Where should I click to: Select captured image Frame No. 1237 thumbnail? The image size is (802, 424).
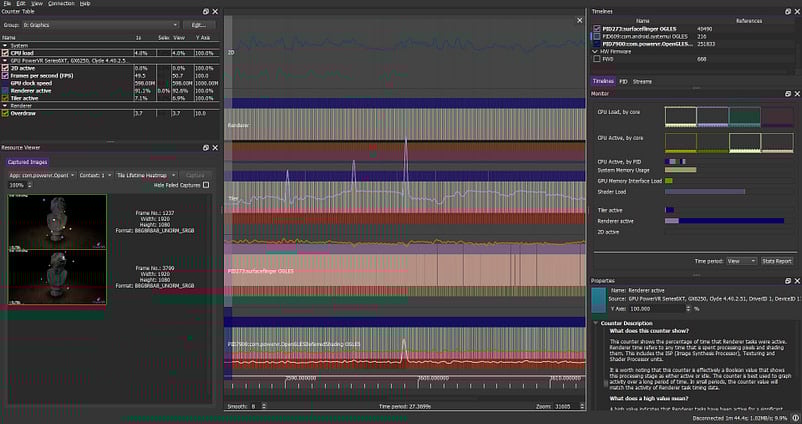click(57, 222)
